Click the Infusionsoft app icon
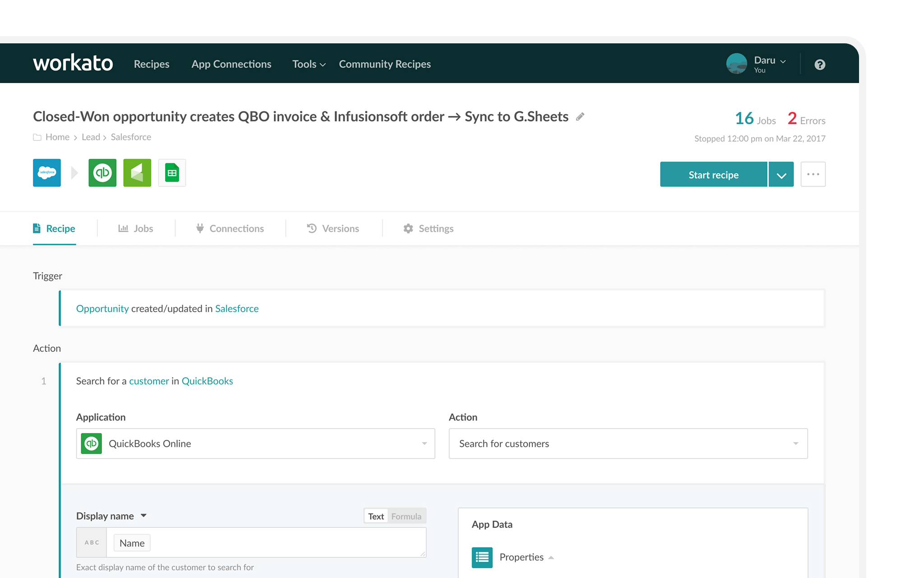 point(137,172)
